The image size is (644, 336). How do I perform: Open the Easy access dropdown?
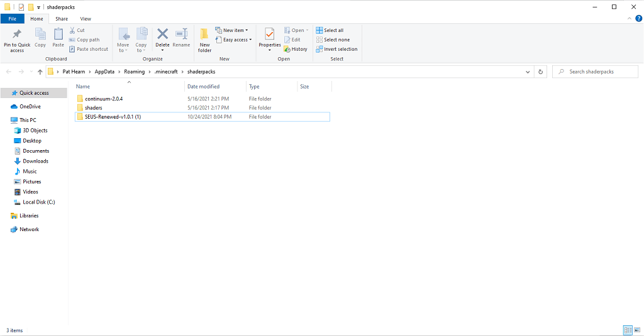click(233, 40)
